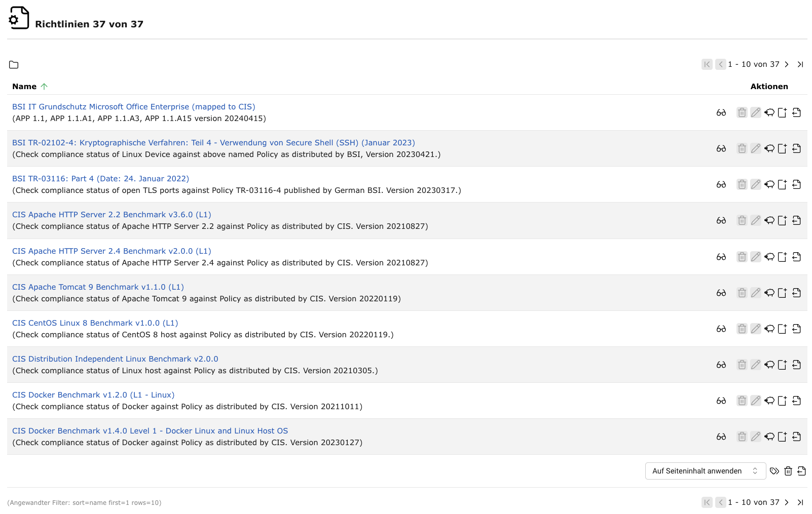The height and width of the screenshot is (514, 812).
Task: Clone the CIS Docker Benchmark v1.2.0 policy
Action: (769, 401)
